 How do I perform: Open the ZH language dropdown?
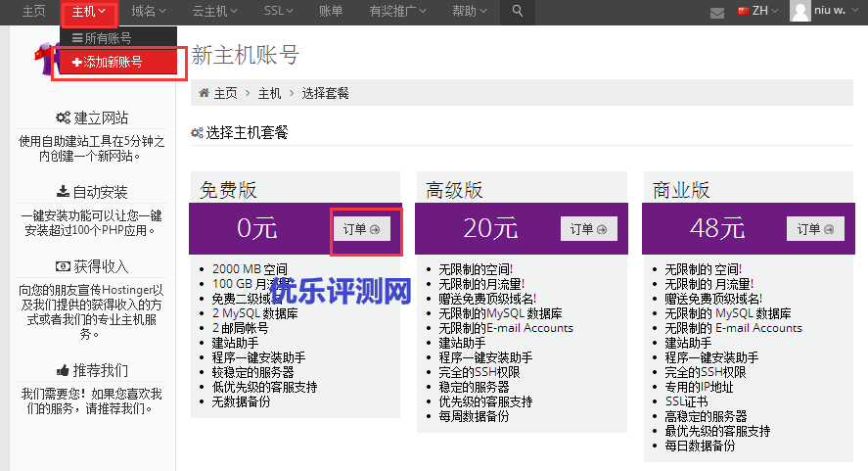(x=758, y=12)
